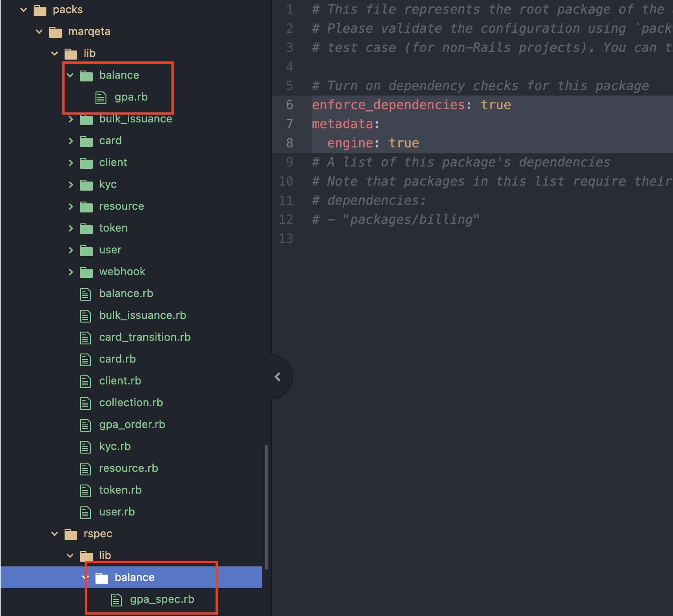Screen dimensions: 673x616
Task: Open the gpa_spec.rb file
Action: 162,599
